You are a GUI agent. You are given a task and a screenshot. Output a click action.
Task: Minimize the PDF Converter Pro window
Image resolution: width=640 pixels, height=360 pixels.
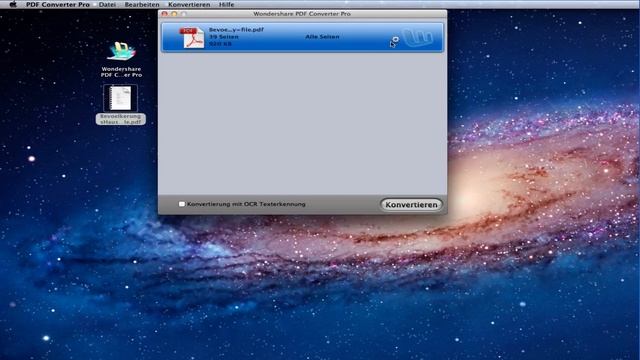174,14
